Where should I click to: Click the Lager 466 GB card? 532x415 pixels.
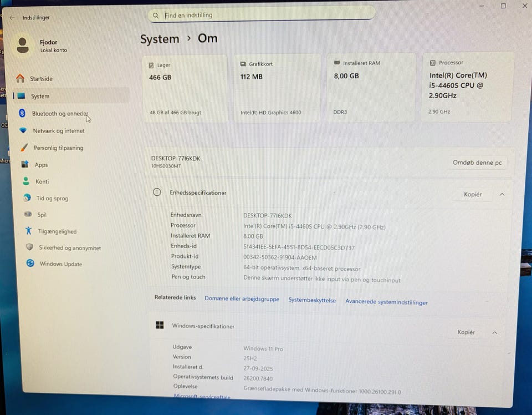(x=185, y=89)
